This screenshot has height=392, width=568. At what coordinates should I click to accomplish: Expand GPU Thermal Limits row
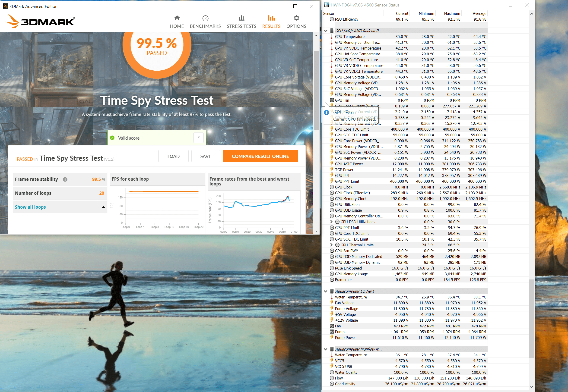click(x=331, y=245)
